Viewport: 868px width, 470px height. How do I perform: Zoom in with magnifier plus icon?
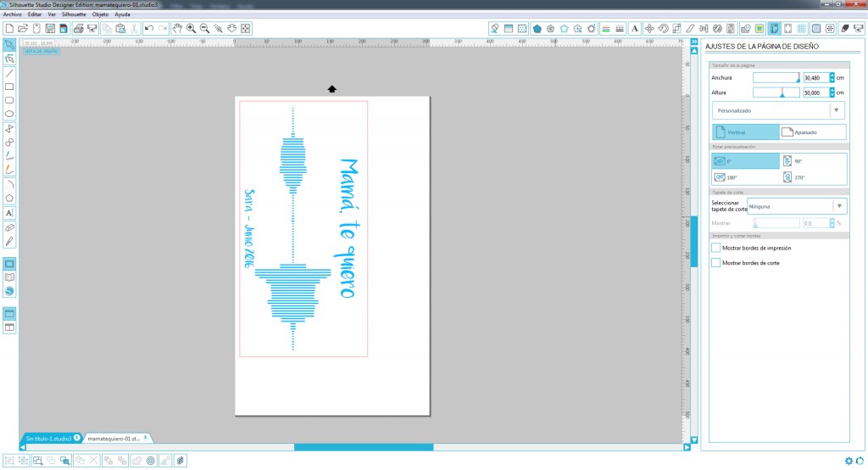click(x=191, y=28)
